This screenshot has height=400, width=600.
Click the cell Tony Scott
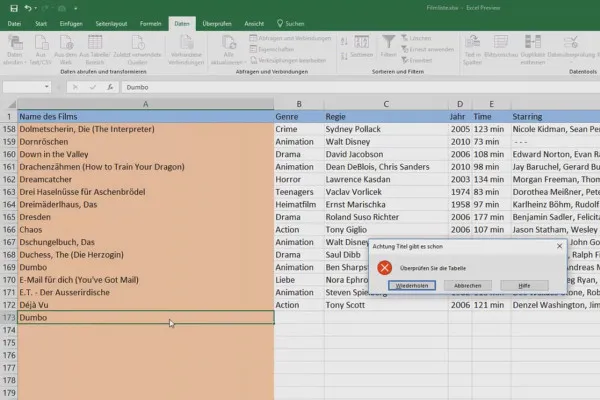pos(386,305)
